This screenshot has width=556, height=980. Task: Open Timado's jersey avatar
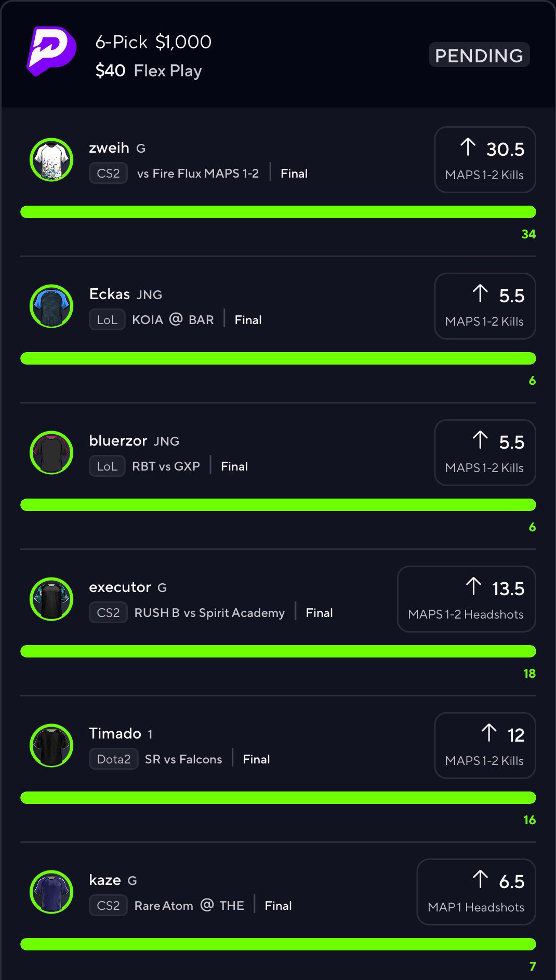[51, 746]
